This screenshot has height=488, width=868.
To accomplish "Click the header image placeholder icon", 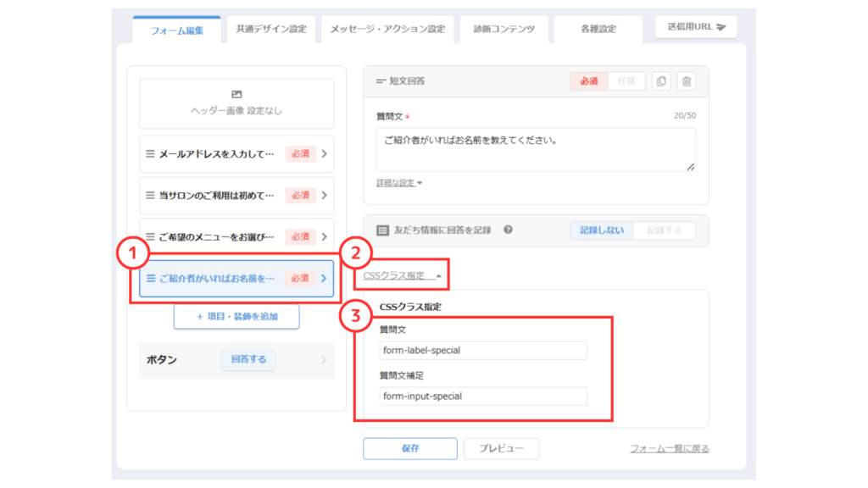I will tap(236, 95).
